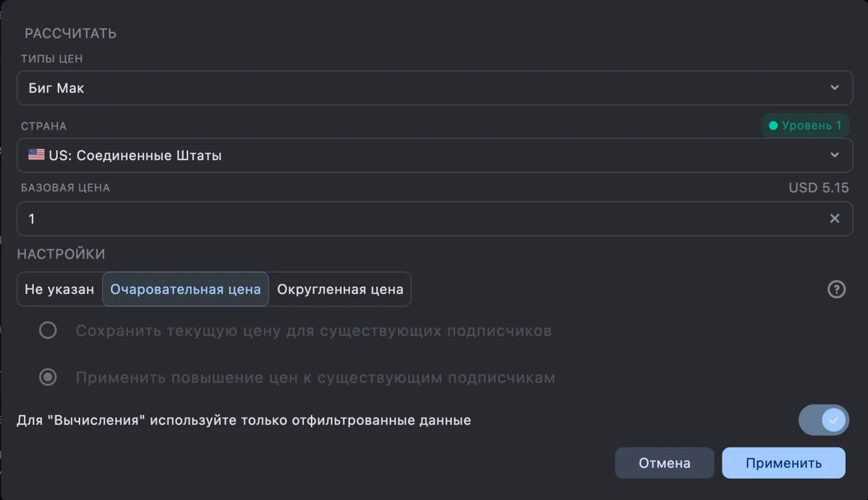Click the X icon next to the value 1

pyautogui.click(x=835, y=219)
